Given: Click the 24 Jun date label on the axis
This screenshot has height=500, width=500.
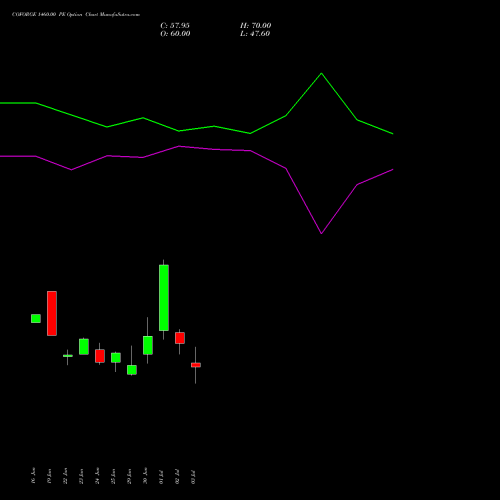Looking at the screenshot, I should (x=97, y=476).
